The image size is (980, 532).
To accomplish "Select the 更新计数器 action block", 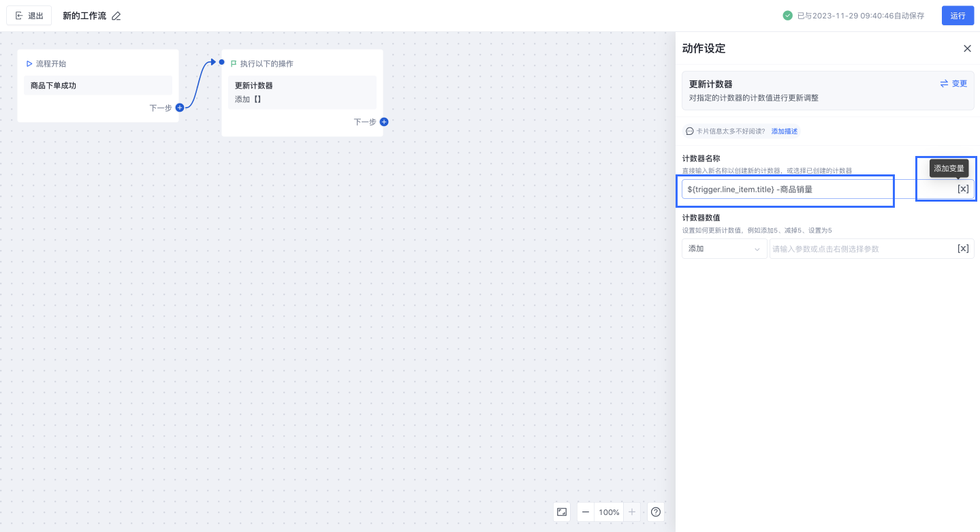I will pyautogui.click(x=302, y=92).
